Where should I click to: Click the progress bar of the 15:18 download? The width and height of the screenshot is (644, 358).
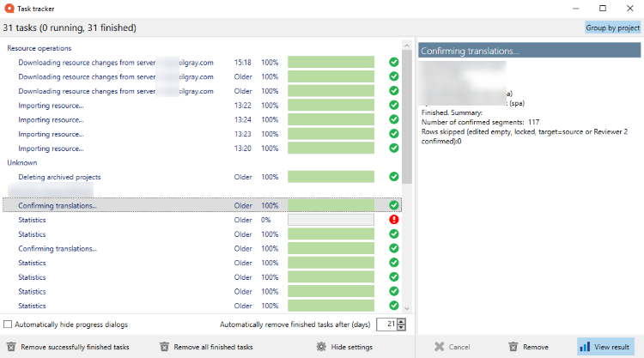331,63
